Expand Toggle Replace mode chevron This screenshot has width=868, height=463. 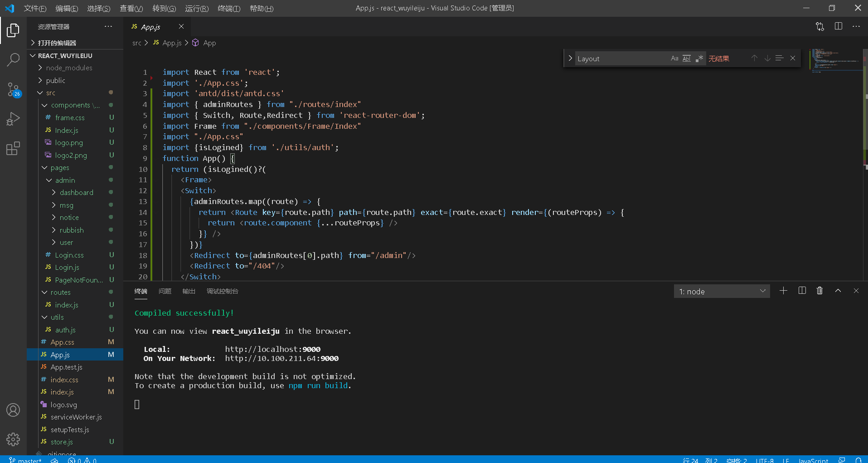570,58
